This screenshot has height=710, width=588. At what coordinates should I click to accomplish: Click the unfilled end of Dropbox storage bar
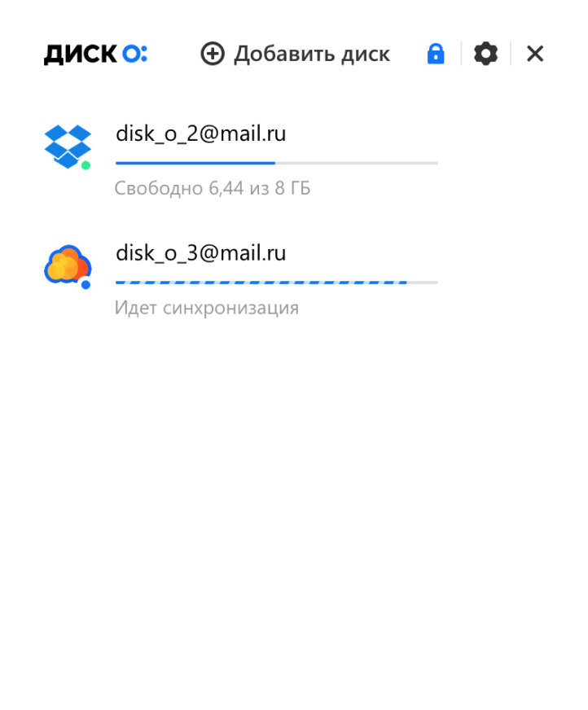[357, 163]
